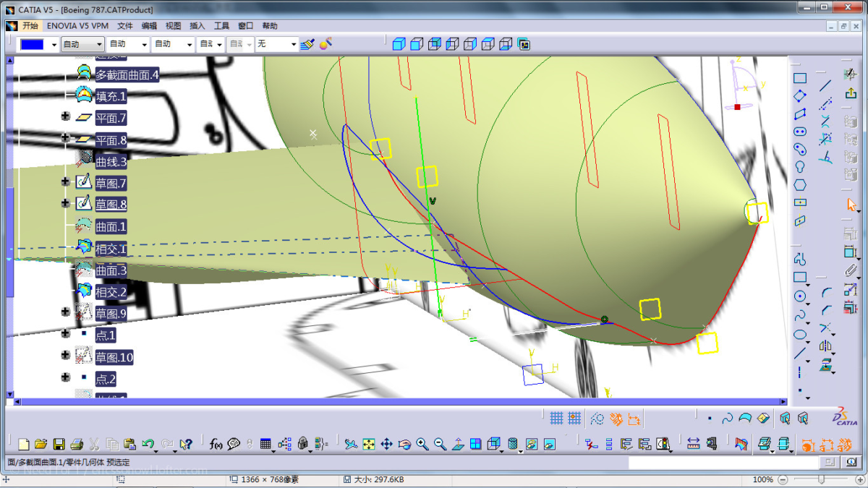The image size is (868, 488).
Task: Click the blue color swatch
Action: coord(32,44)
